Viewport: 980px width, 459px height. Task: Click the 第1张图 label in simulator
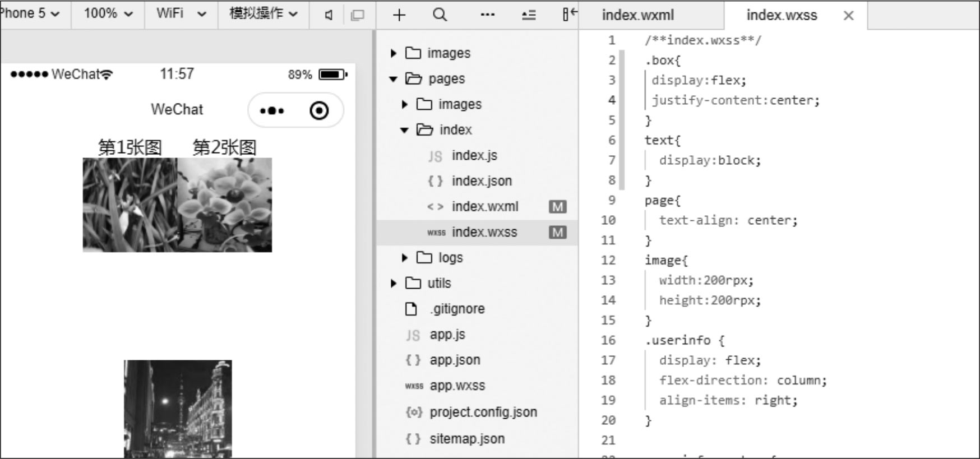click(x=130, y=147)
